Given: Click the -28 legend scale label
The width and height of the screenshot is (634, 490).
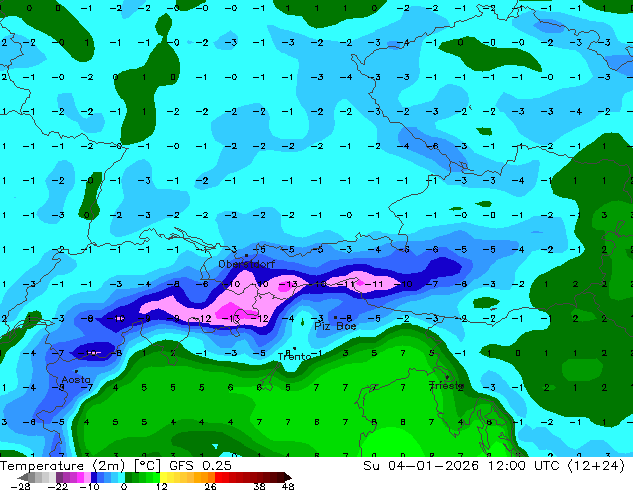Looking at the screenshot, I should 20,486.
